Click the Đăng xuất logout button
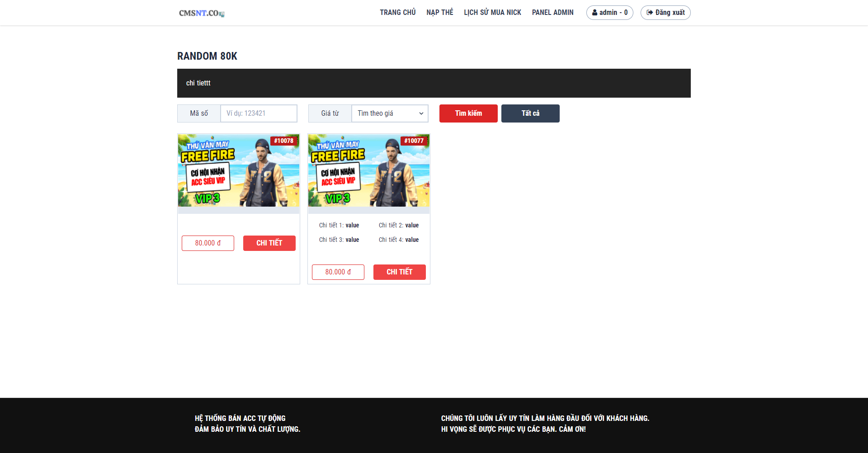 point(665,13)
